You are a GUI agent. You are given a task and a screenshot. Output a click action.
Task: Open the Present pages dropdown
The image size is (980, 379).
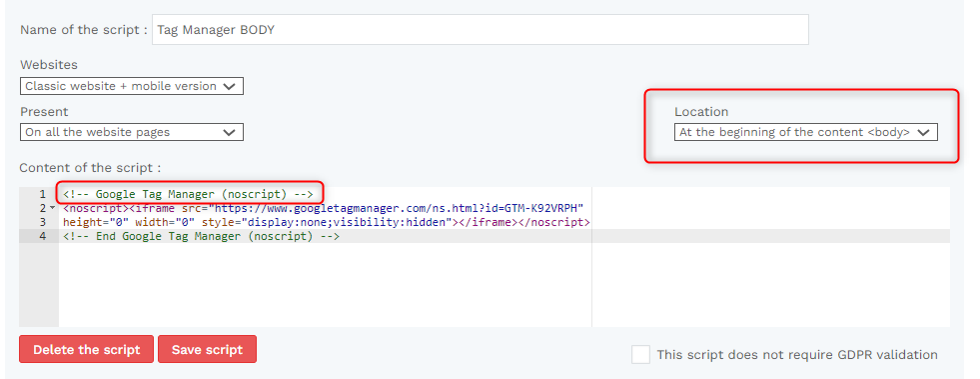click(131, 132)
